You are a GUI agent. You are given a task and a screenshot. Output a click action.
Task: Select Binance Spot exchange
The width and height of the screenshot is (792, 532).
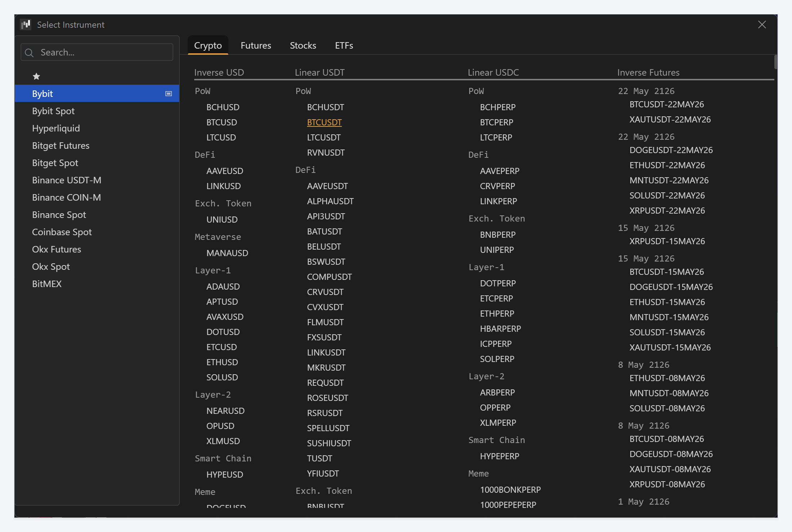97,215
